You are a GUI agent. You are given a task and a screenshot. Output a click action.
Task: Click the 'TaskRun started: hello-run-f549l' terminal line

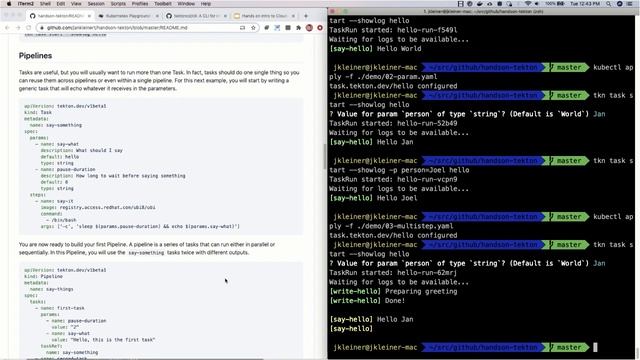(x=393, y=30)
